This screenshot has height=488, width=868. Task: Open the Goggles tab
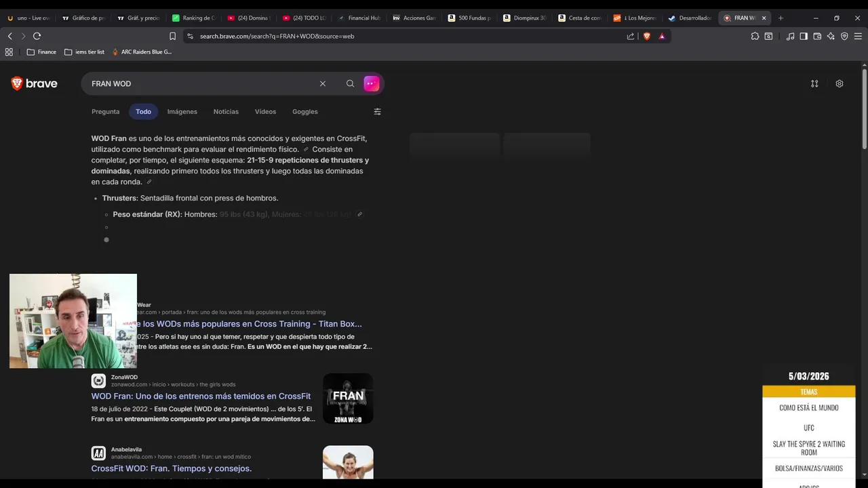click(305, 112)
